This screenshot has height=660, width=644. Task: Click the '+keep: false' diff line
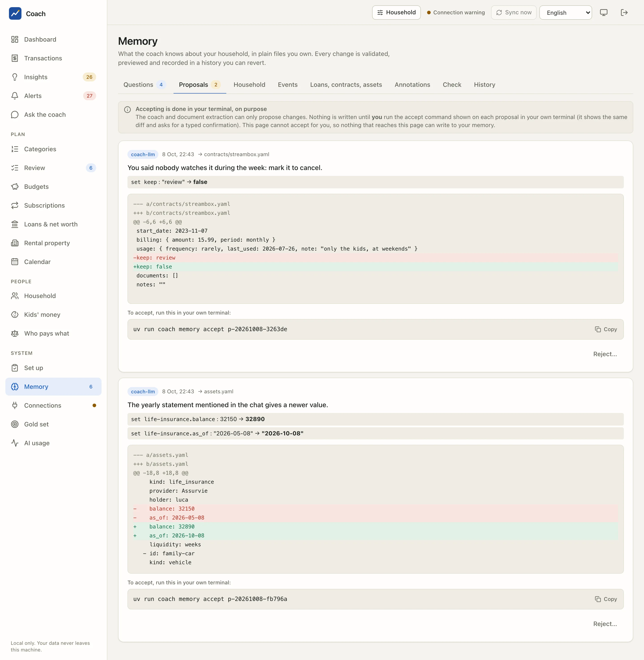375,267
